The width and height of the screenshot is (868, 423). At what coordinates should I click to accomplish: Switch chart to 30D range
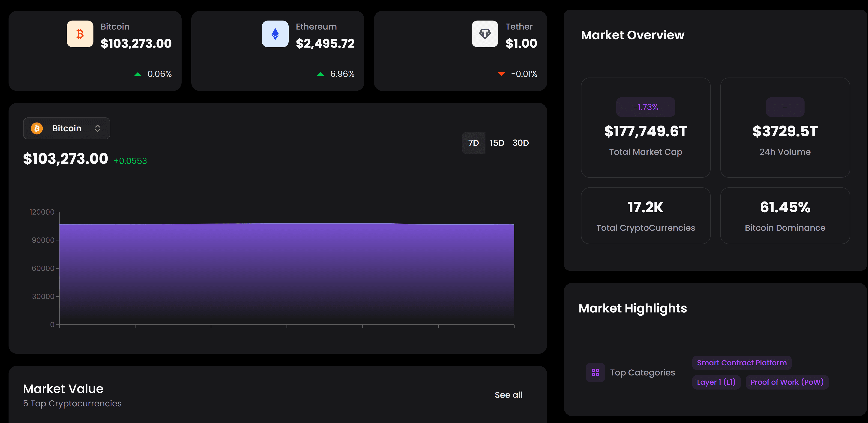[x=521, y=143]
